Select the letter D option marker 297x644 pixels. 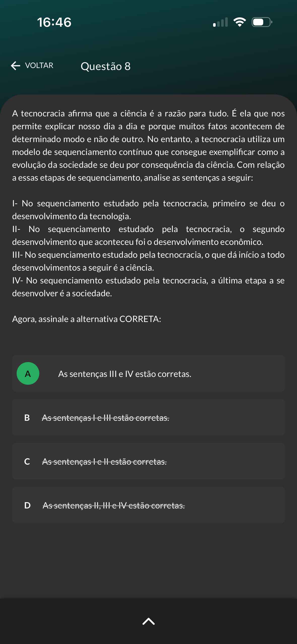point(27,505)
